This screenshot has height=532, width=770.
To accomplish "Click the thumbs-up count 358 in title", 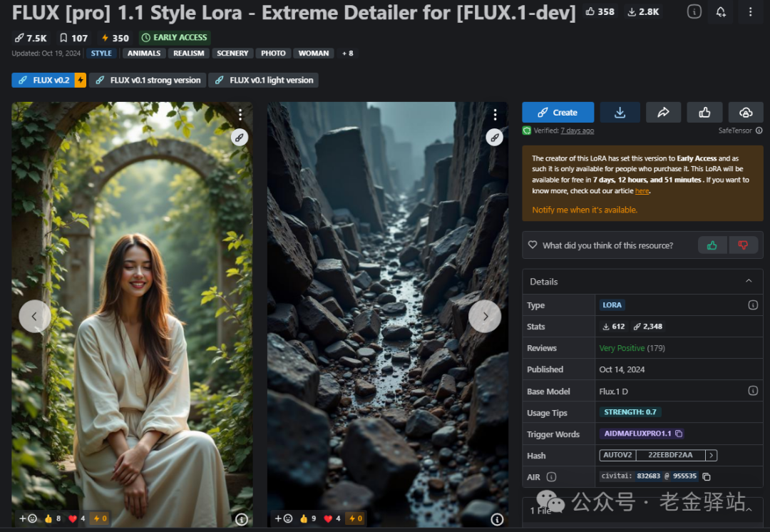I will point(600,11).
